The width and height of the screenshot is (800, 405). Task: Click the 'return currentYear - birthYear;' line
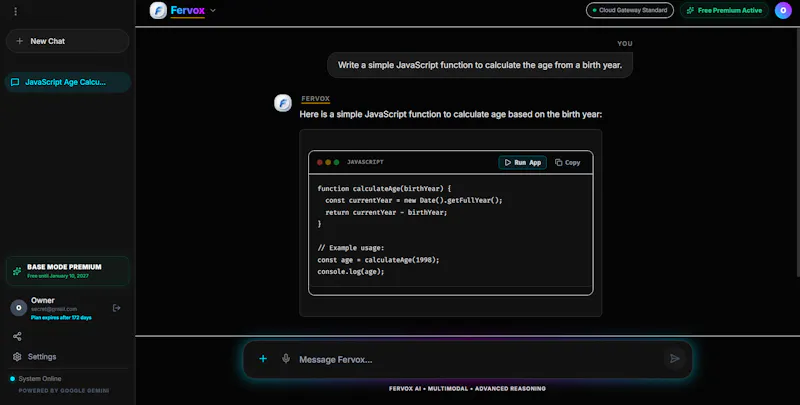(386, 212)
